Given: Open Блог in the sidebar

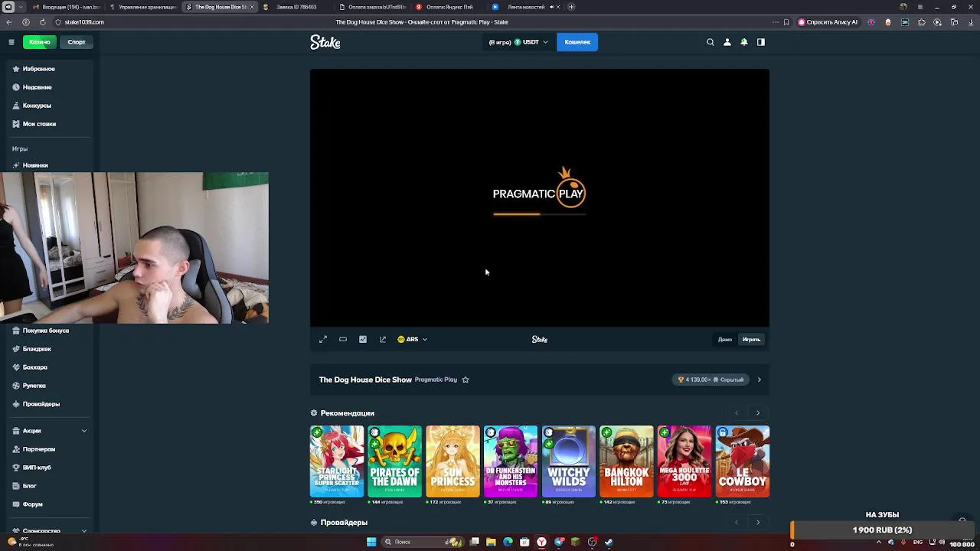Looking at the screenshot, I should tap(29, 486).
